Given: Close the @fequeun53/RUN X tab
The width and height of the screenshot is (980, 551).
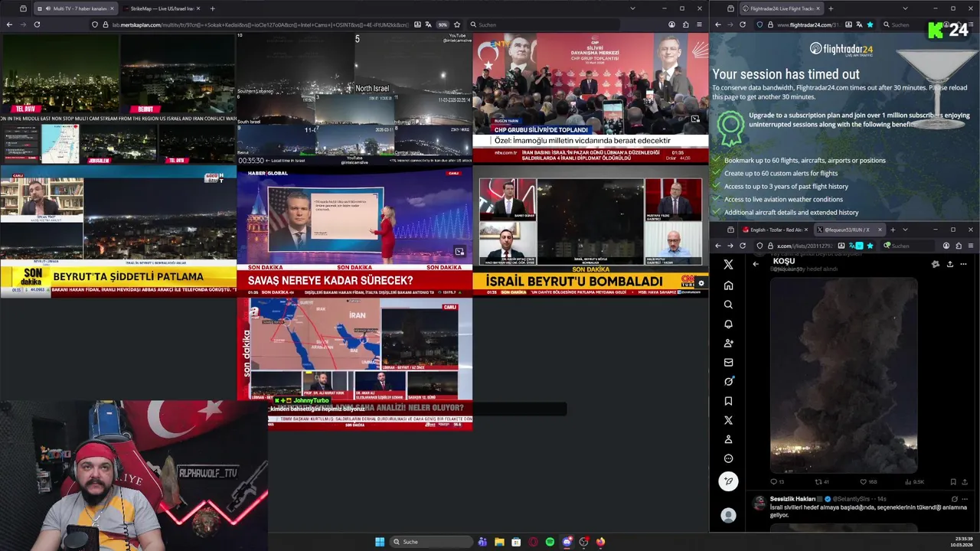Looking at the screenshot, I should [880, 230].
